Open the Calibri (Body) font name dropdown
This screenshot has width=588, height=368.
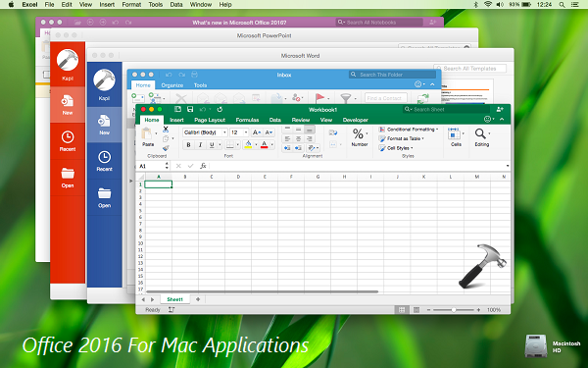tap(224, 132)
